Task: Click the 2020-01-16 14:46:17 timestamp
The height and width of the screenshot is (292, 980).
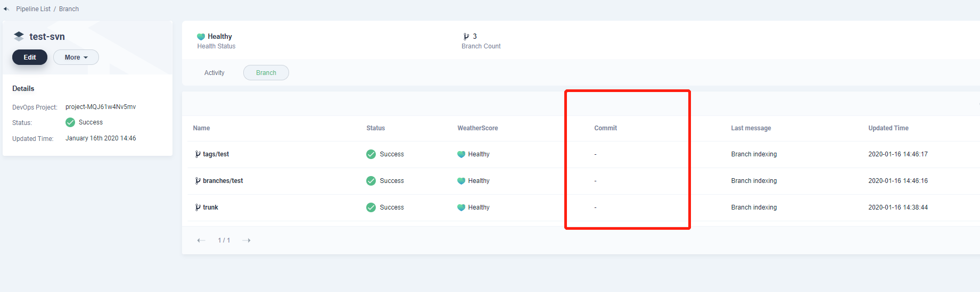Action: point(898,154)
